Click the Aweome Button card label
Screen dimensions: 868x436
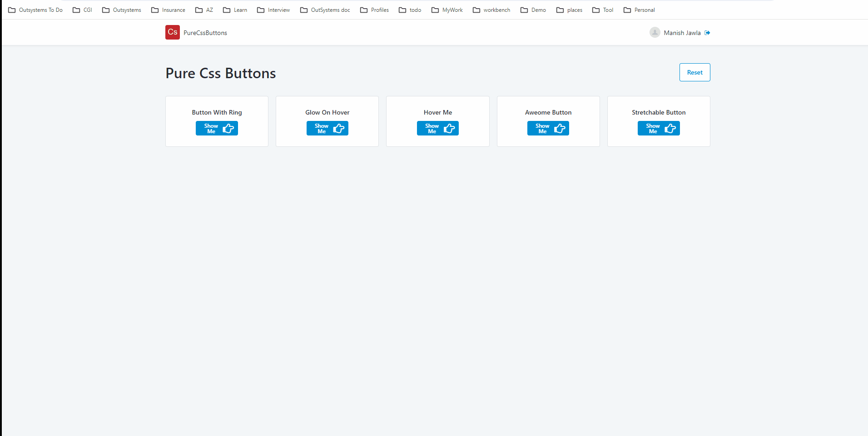click(548, 112)
